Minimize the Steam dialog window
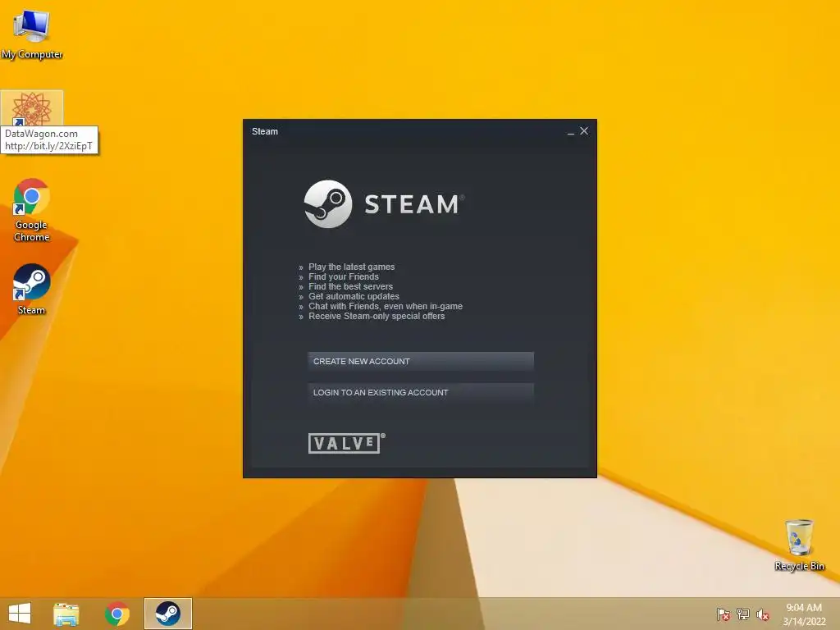The width and height of the screenshot is (840, 630). pos(571,131)
